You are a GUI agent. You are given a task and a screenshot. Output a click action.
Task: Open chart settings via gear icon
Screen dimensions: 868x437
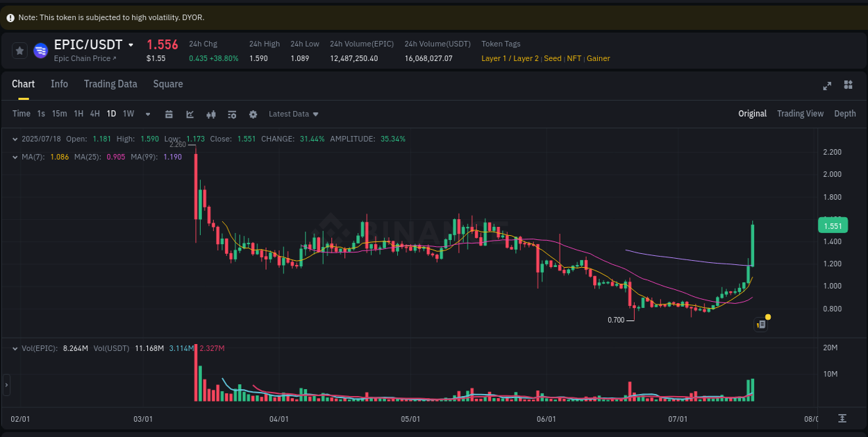click(253, 114)
